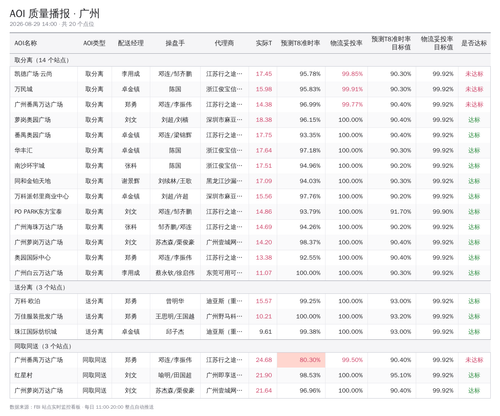Image resolution: width=500 pixels, height=416 pixels.
Task: Click the 实际T column header
Action: click(x=264, y=43)
